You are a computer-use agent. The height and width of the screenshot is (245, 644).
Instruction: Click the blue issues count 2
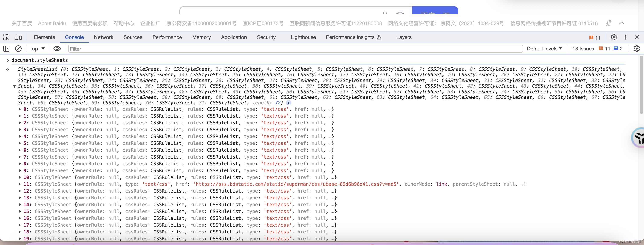pos(618,49)
